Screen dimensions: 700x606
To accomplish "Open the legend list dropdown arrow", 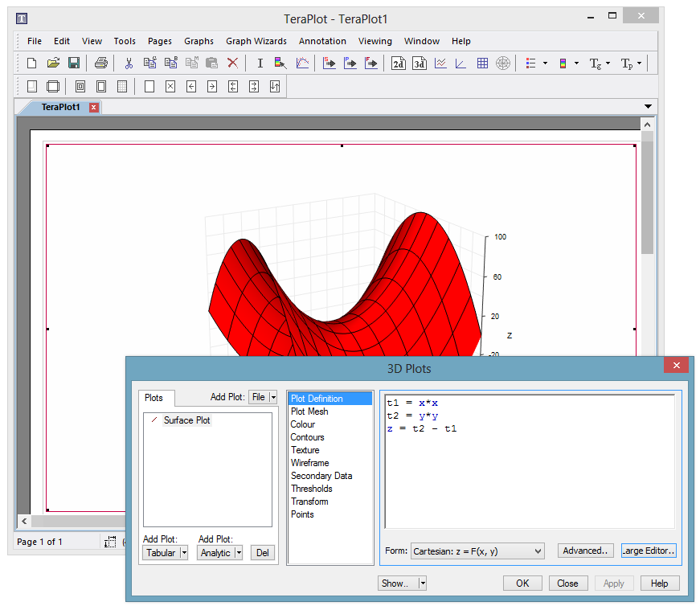I will click(x=545, y=63).
